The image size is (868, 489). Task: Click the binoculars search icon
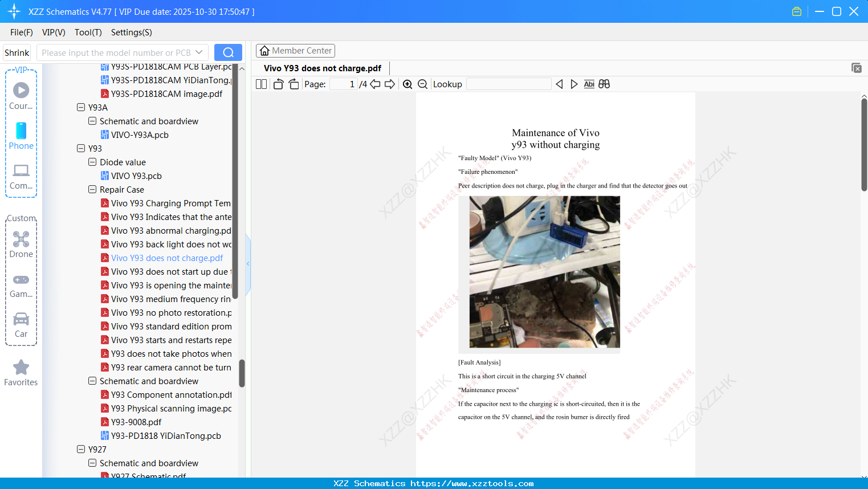click(604, 84)
